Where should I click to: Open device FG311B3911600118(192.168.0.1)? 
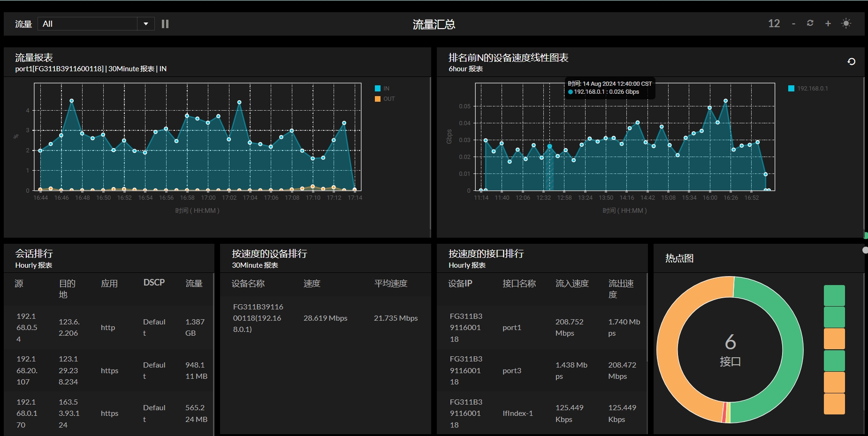(258, 318)
